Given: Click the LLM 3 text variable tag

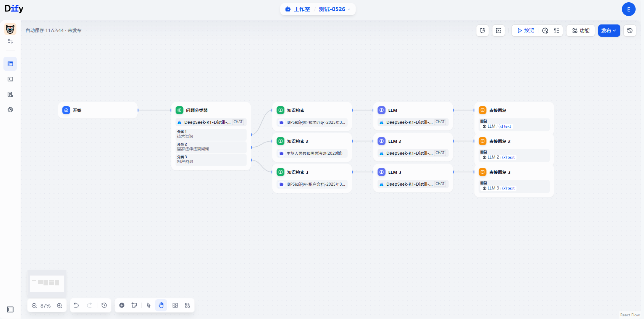Looking at the screenshot, I should [x=499, y=188].
